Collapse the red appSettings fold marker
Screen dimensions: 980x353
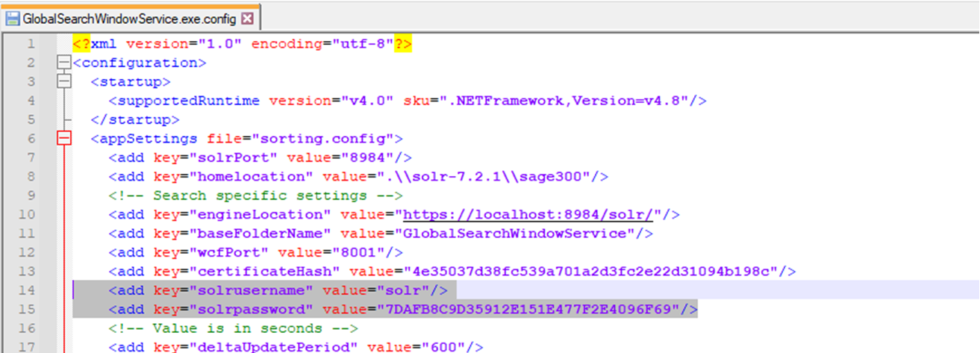(x=65, y=138)
